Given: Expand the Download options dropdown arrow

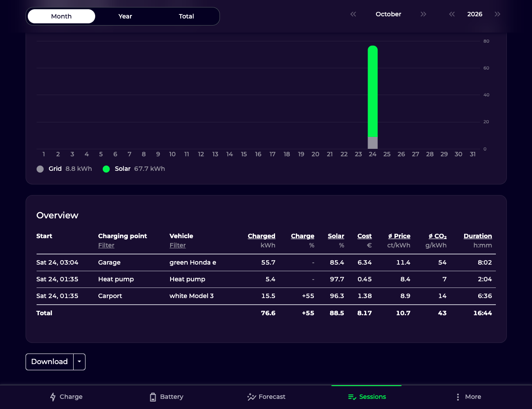Looking at the screenshot, I should pos(79,361).
